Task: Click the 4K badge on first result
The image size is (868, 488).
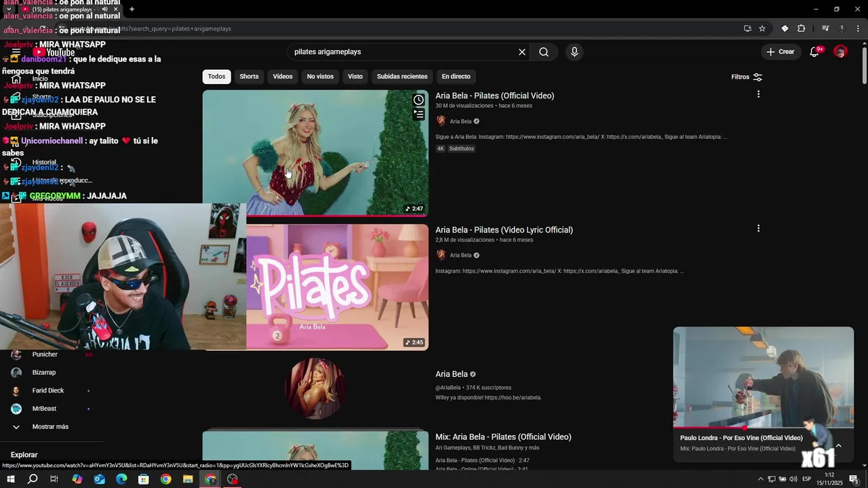Action: point(441,148)
